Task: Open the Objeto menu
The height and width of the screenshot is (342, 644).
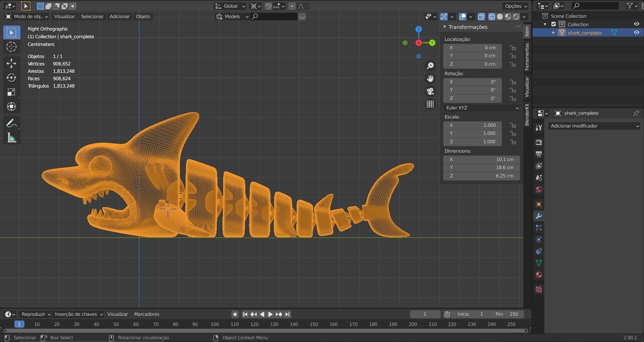Action: click(x=143, y=16)
